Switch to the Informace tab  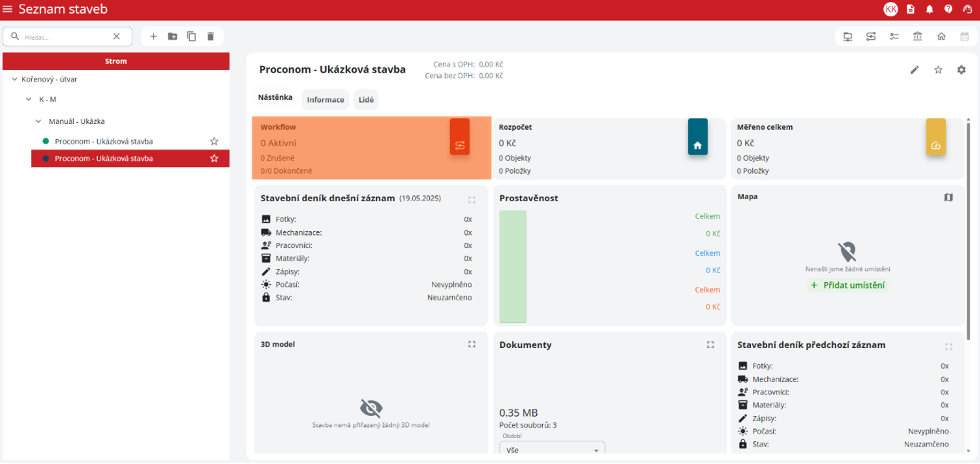click(x=325, y=100)
